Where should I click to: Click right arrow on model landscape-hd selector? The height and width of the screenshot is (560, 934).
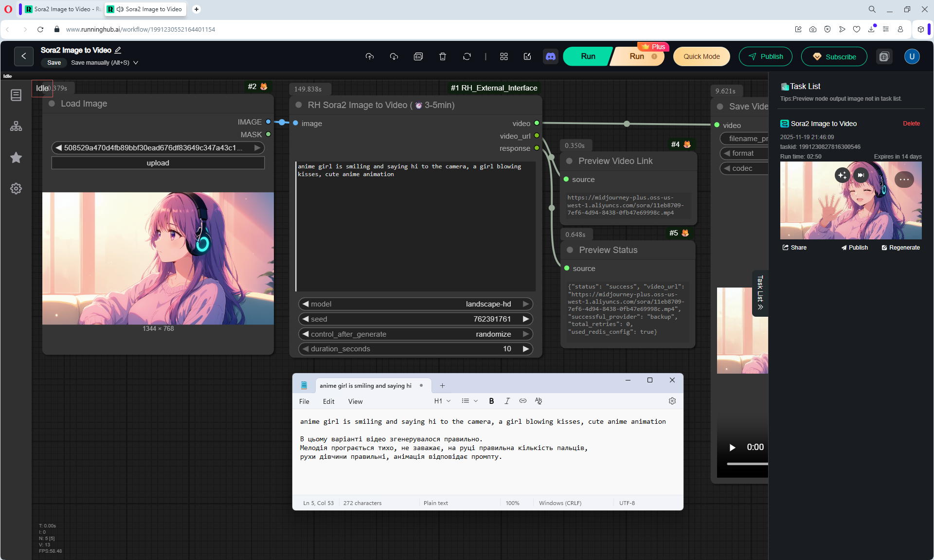pyautogui.click(x=526, y=304)
